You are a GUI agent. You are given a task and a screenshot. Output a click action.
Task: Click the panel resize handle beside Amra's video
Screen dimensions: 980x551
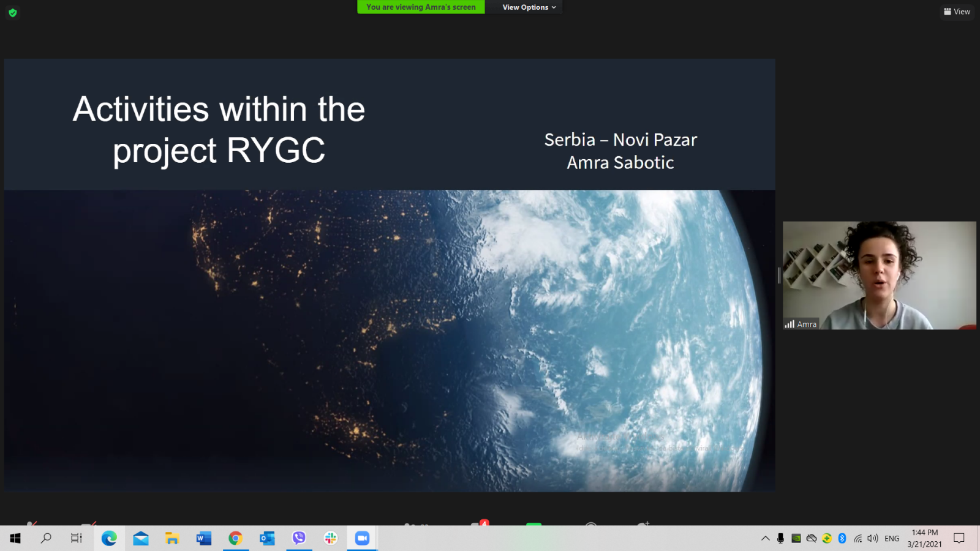click(779, 275)
